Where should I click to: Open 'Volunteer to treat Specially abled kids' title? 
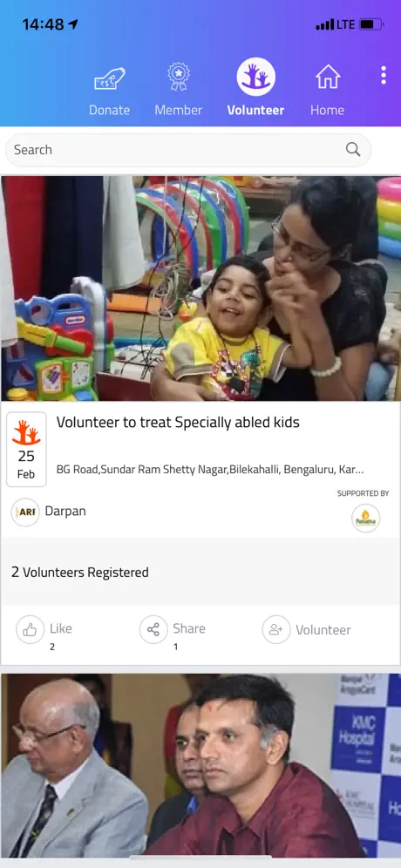click(178, 423)
